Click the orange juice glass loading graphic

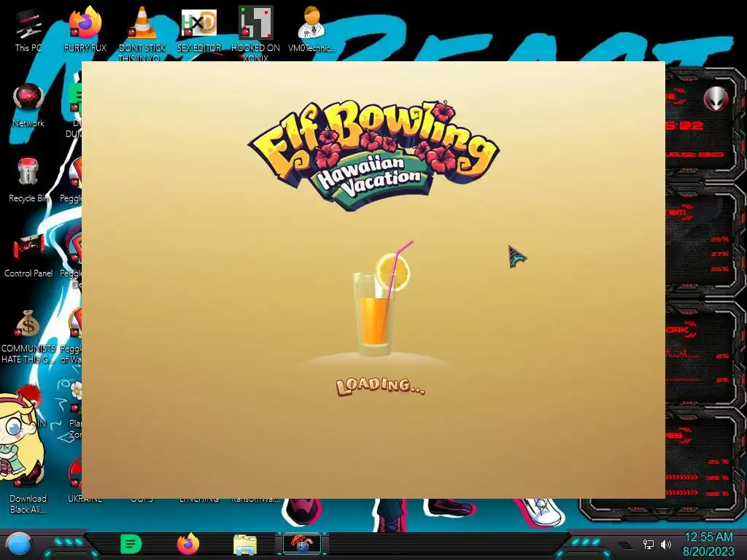point(381,299)
